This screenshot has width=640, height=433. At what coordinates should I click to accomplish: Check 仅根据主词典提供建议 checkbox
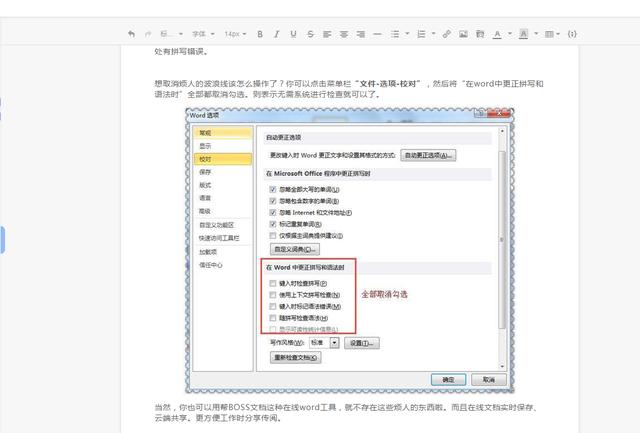pos(273,235)
